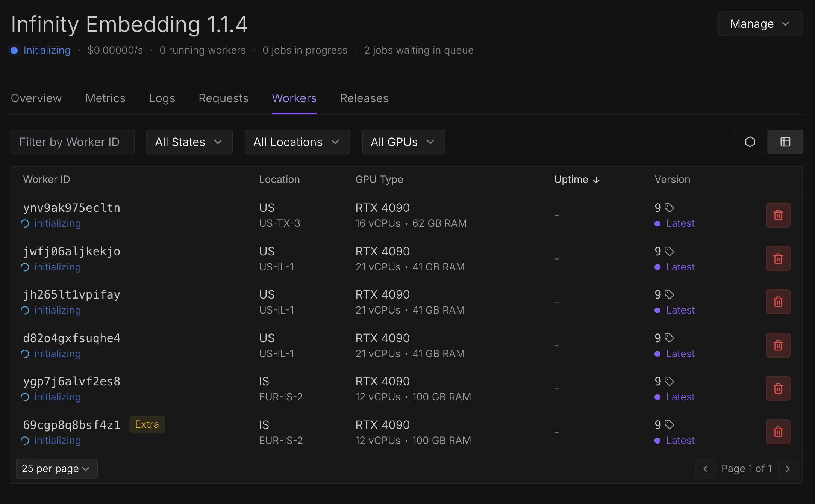
Task: Sort by Uptime column header
Action: [576, 180]
